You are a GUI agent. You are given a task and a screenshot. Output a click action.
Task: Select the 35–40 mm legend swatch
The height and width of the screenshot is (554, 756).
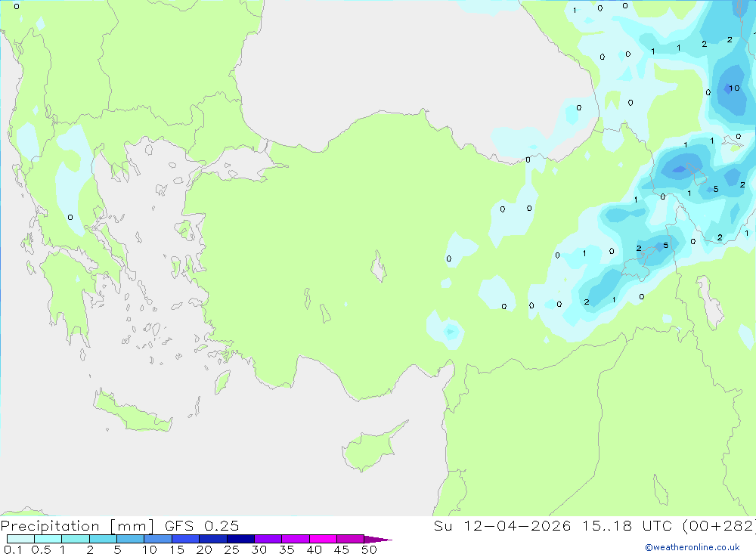click(296, 539)
